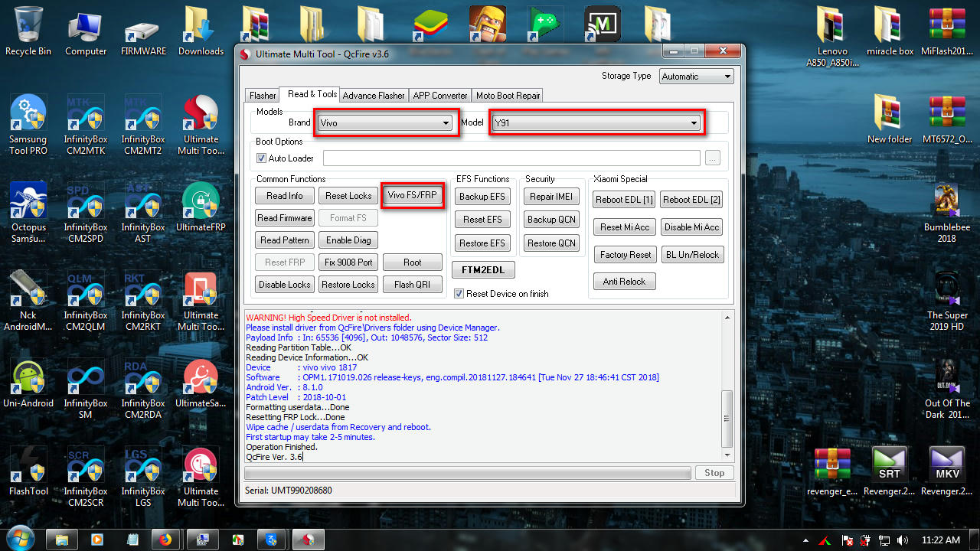This screenshot has height=551, width=980.
Task: Launch FlashTool desktop shortcut
Action: coord(28,471)
